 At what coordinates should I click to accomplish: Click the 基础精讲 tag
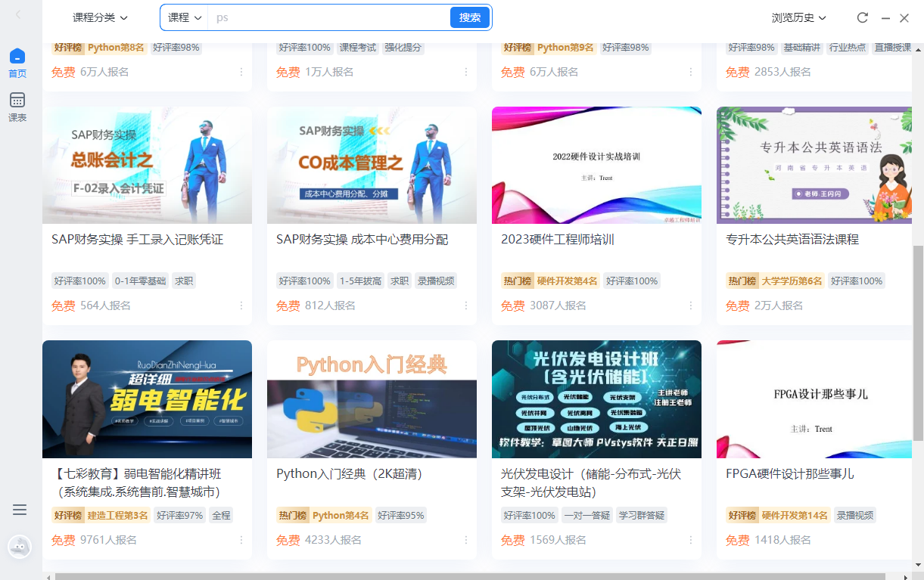pyautogui.click(x=801, y=47)
